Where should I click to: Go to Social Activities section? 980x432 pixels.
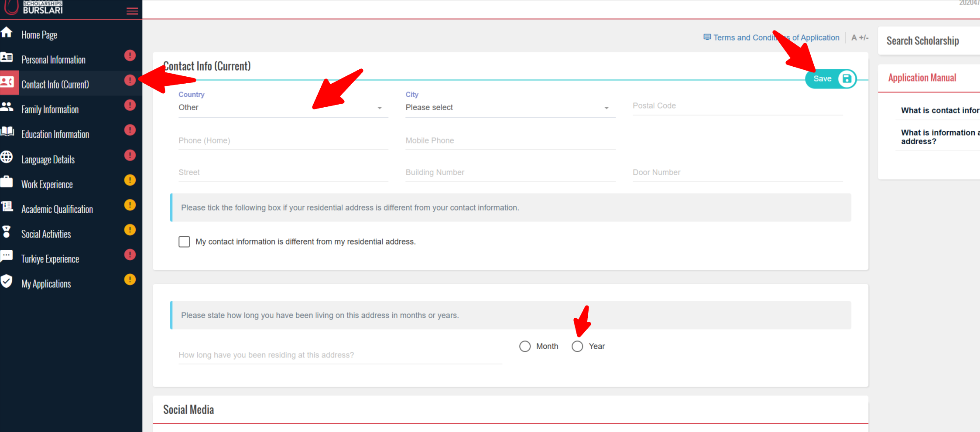(46, 234)
